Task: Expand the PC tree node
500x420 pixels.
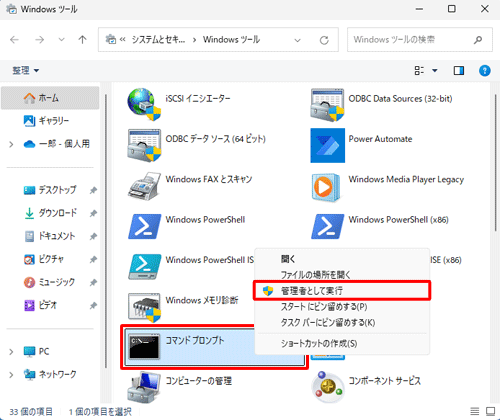Action: pos(11,351)
